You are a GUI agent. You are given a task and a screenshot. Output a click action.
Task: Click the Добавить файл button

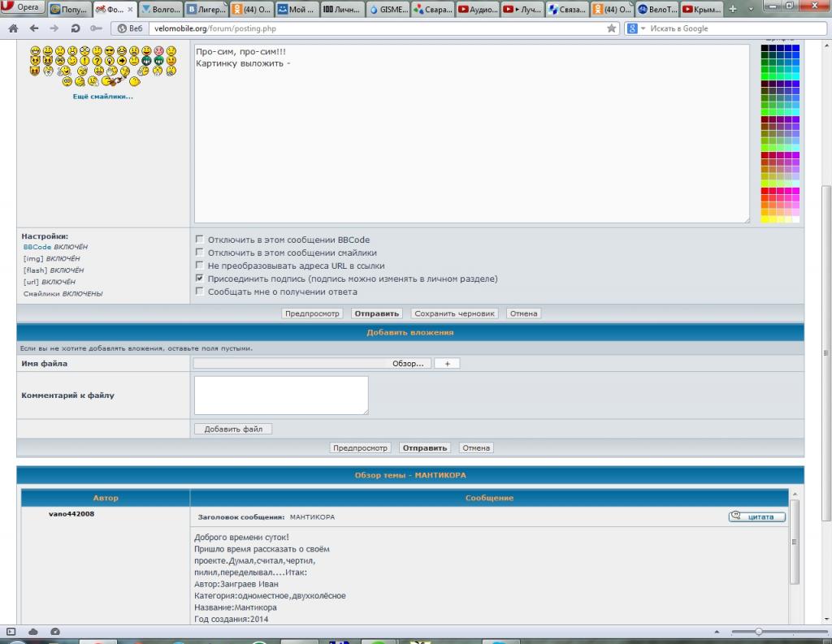coord(233,429)
